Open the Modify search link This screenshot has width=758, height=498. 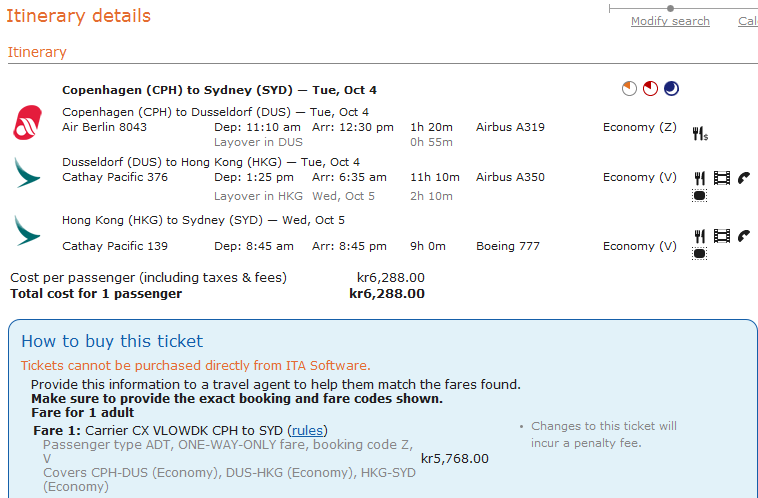click(x=670, y=21)
